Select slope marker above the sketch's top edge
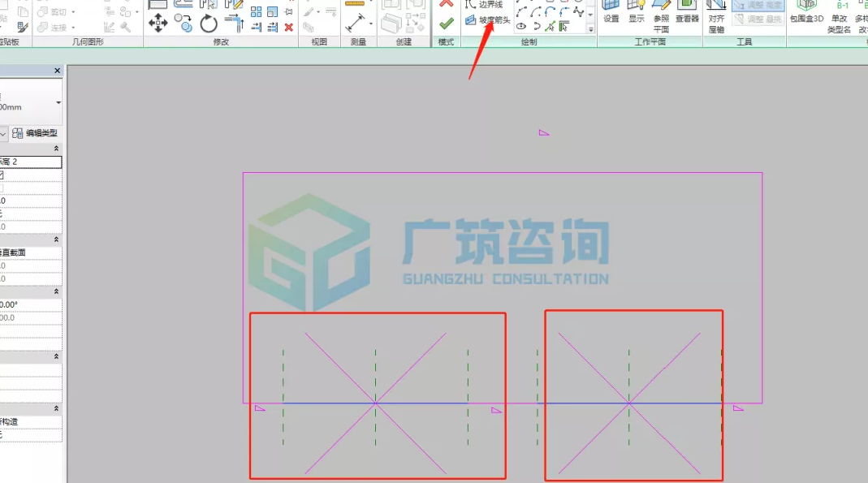The height and width of the screenshot is (483, 868). [x=543, y=133]
